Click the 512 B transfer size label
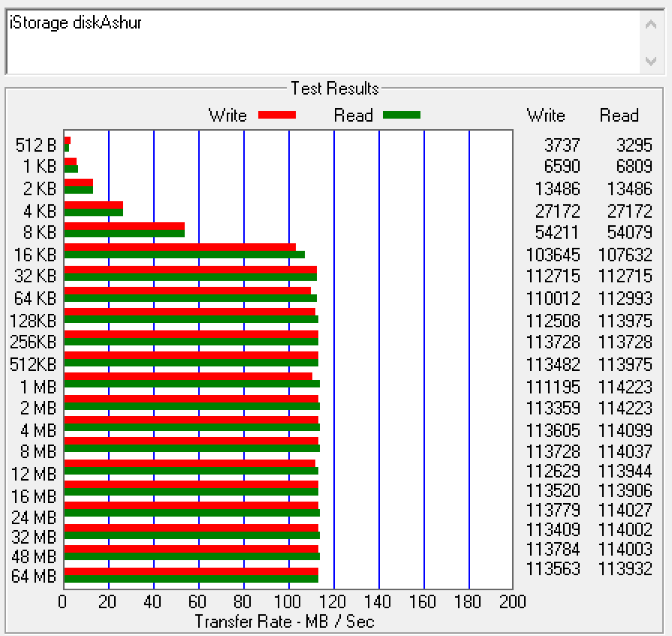 click(x=36, y=146)
